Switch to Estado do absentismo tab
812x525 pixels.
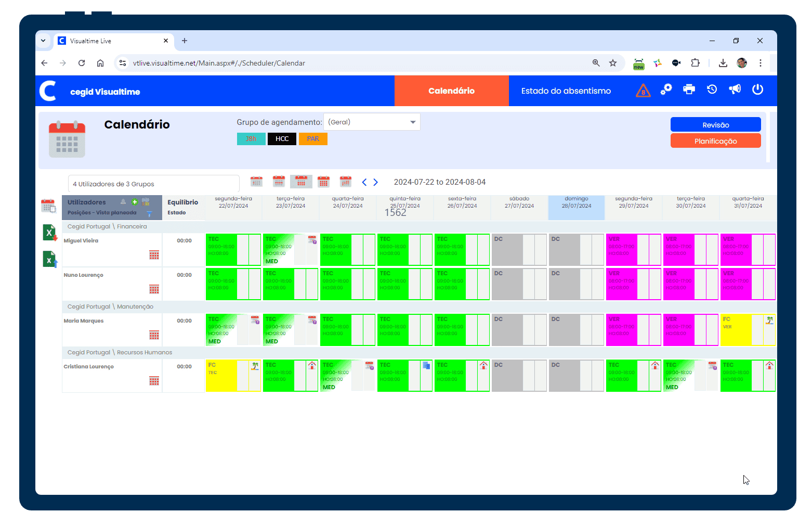point(566,91)
